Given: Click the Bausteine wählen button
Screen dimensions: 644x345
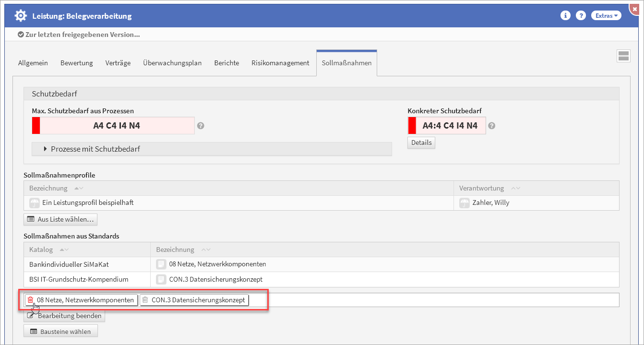Looking at the screenshot, I should [x=60, y=331].
